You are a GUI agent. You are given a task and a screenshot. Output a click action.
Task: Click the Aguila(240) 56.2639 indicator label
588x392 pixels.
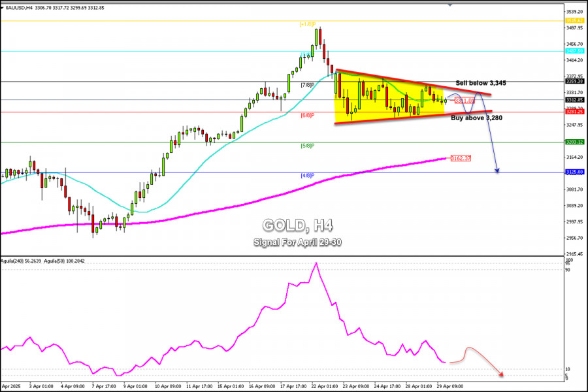(x=21, y=261)
